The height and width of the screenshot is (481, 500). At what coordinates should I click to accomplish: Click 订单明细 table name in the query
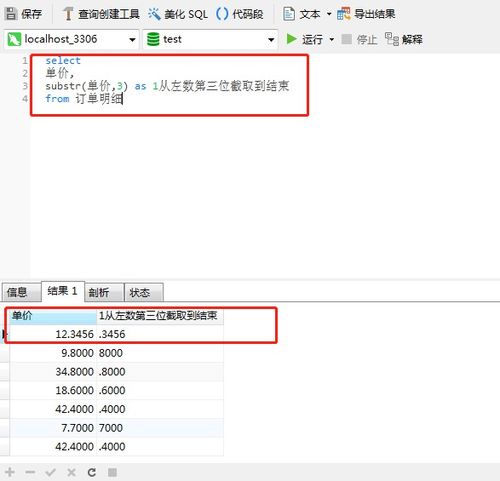tap(99, 99)
